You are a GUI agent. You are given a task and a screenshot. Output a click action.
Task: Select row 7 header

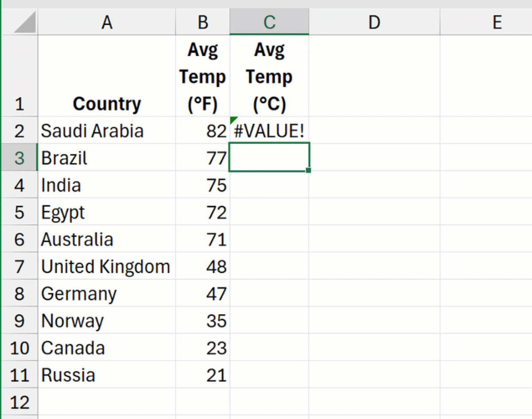pos(19,266)
